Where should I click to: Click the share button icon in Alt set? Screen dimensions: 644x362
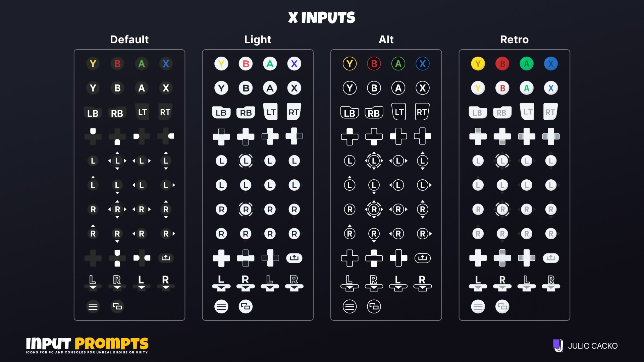coord(422,258)
